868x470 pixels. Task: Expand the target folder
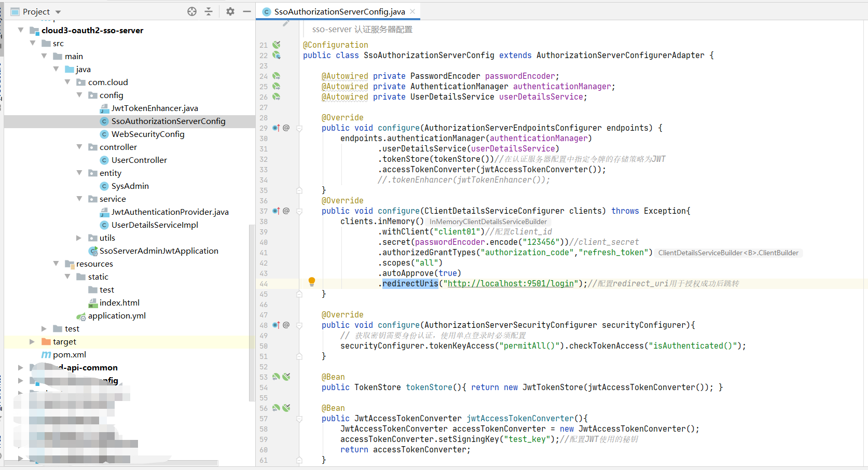click(x=32, y=341)
